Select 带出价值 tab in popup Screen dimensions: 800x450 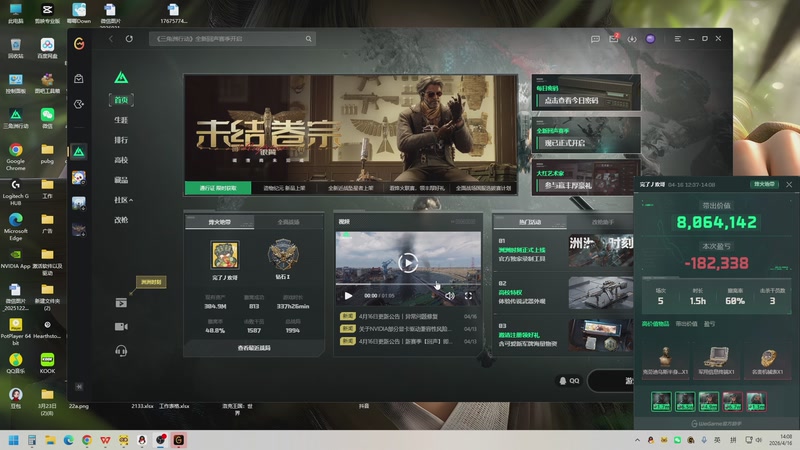686,324
